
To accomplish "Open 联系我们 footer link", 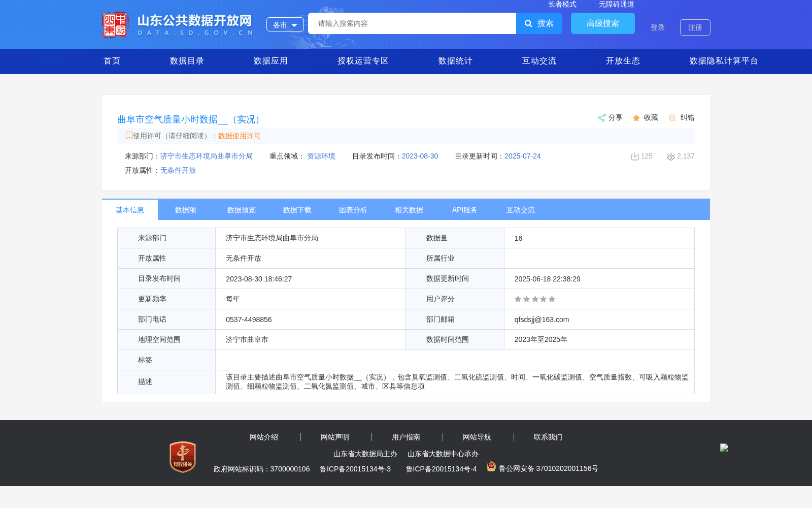I will pyautogui.click(x=548, y=437).
